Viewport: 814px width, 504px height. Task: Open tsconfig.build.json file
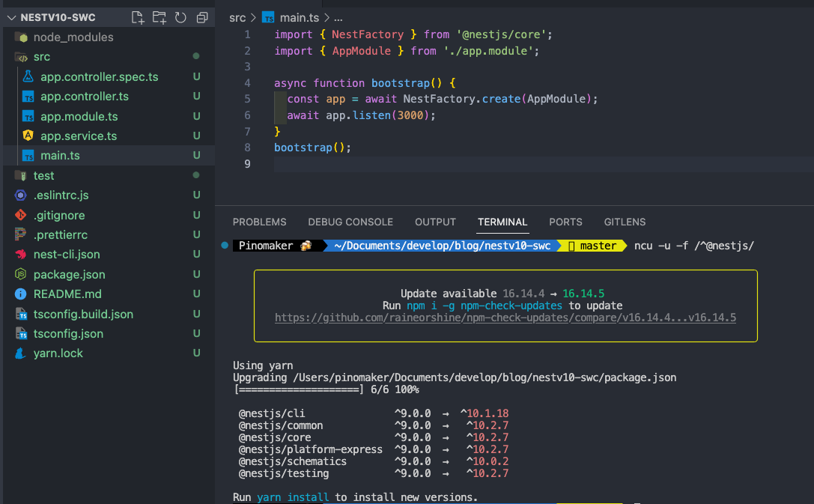tap(83, 314)
